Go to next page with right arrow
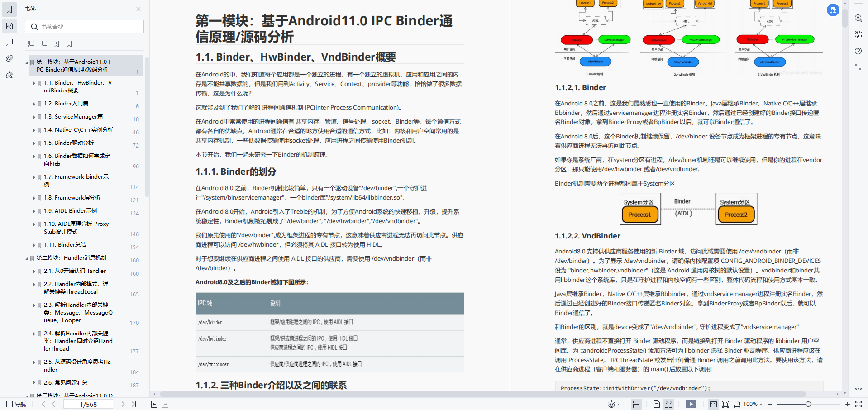This screenshot has height=410, width=868. (x=123, y=404)
